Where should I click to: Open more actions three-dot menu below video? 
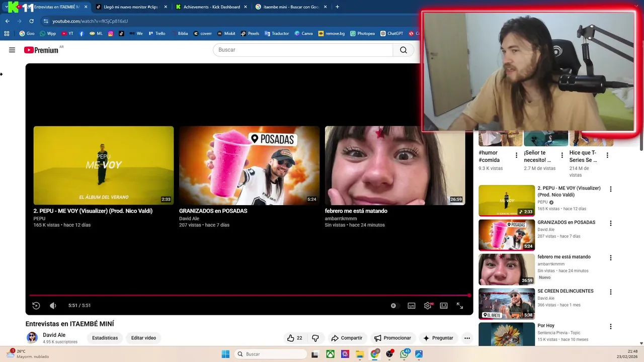(x=467, y=338)
